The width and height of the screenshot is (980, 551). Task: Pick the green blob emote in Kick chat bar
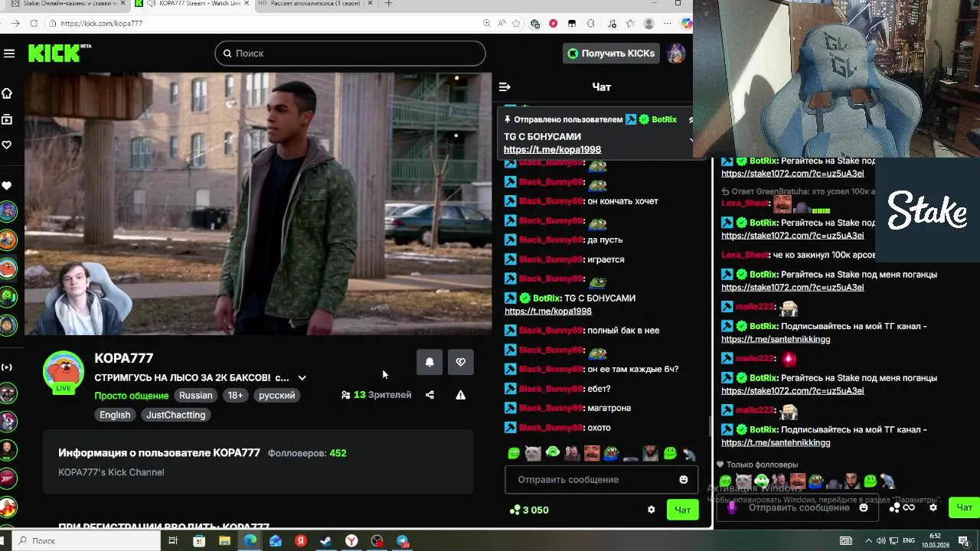pos(514,453)
